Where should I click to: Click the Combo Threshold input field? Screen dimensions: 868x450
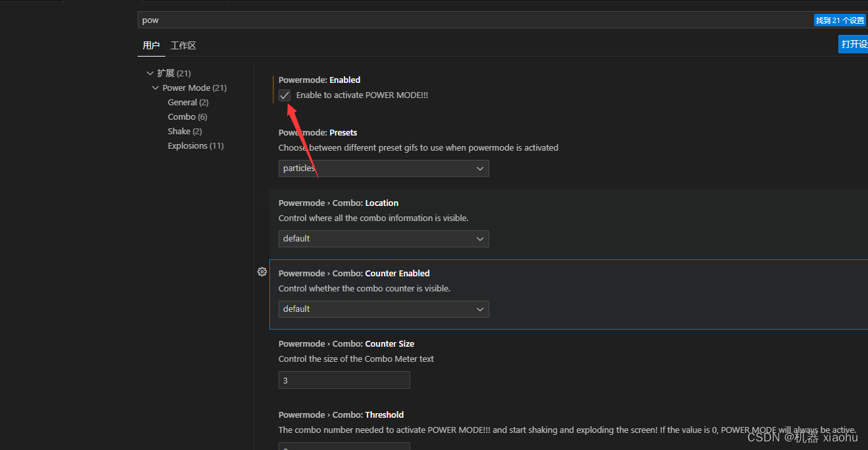[x=344, y=447]
